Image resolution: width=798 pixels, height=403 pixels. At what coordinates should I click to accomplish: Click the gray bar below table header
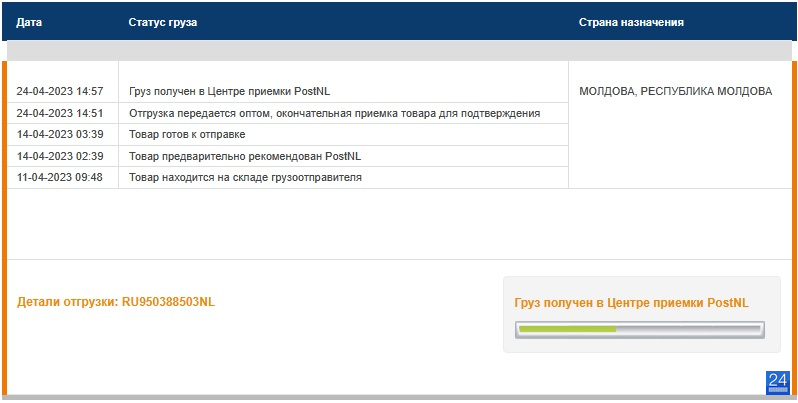coord(399,51)
